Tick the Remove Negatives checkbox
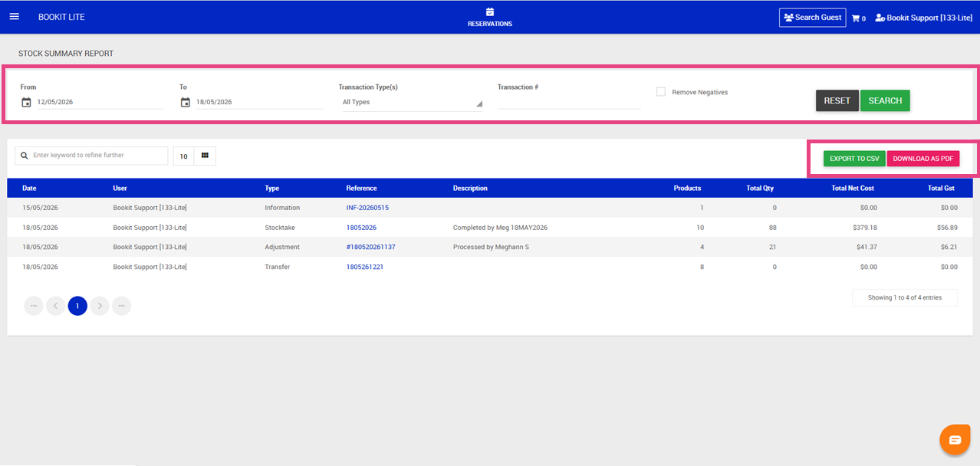 [x=661, y=92]
